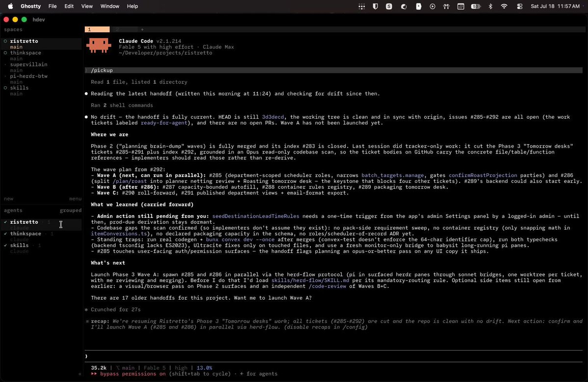588x382 pixels.
Task: Open the battery status icon
Action: tap(476, 6)
